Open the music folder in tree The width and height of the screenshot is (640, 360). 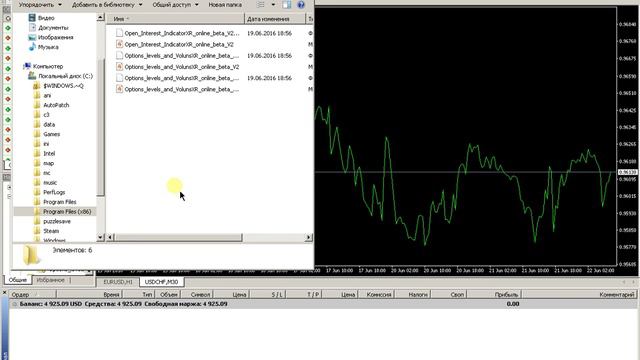point(50,183)
